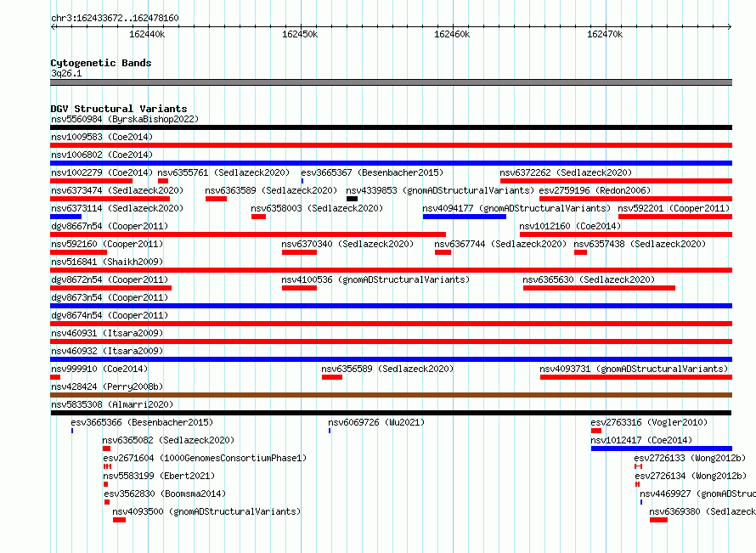Image resolution: width=756 pixels, height=553 pixels.
Task: Click the esv3562830 (Boomsma2014) label
Action: (165, 494)
